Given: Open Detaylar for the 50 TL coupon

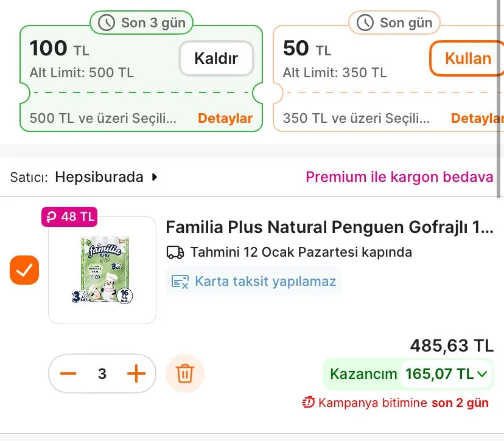Looking at the screenshot, I should pyautogui.click(x=477, y=118).
